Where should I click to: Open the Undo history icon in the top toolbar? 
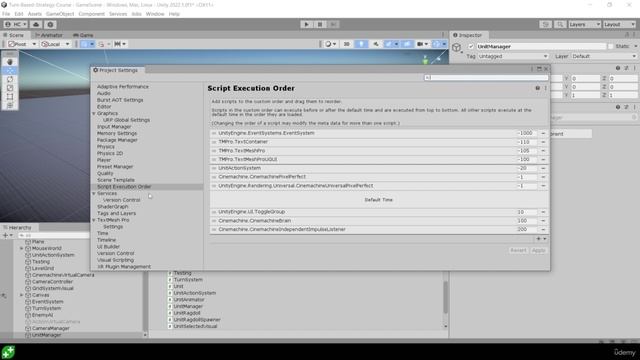coord(546,24)
